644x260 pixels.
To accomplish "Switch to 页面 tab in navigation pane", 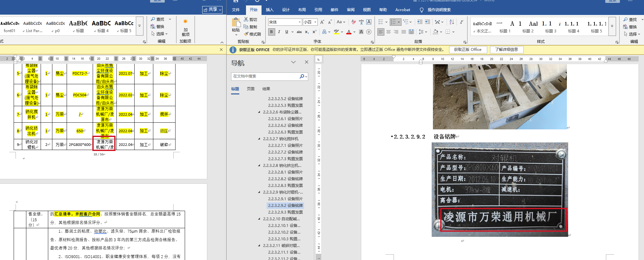I will tap(250, 89).
